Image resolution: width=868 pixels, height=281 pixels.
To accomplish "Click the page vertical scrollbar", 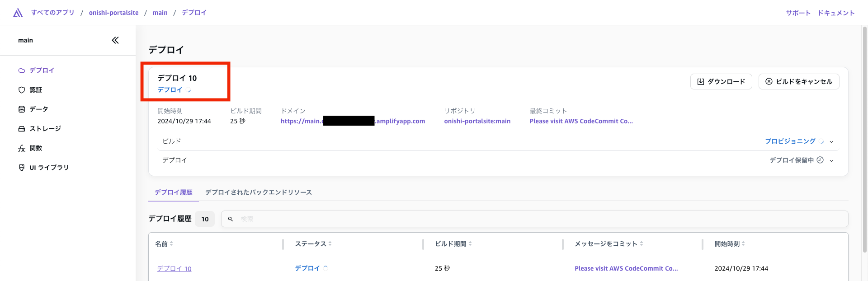I will click(864, 136).
